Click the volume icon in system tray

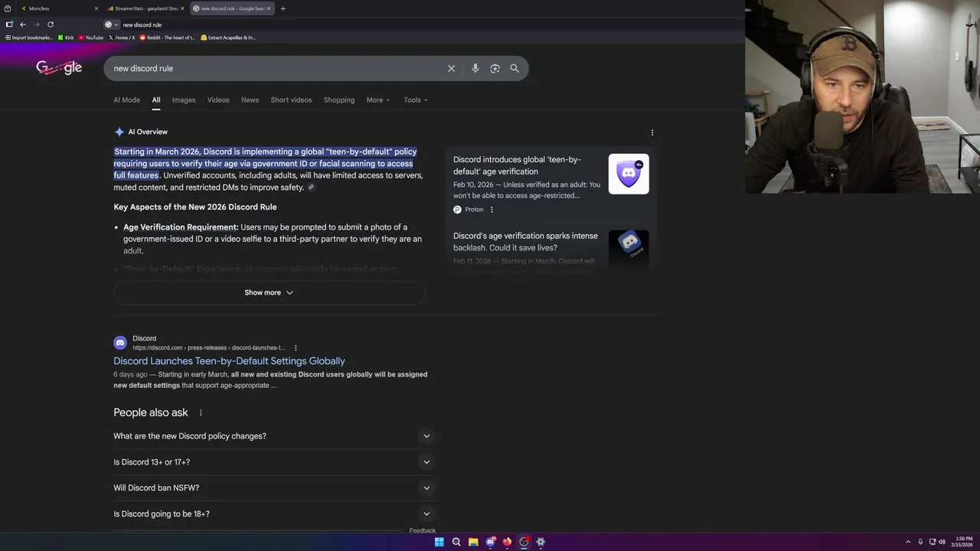(942, 542)
